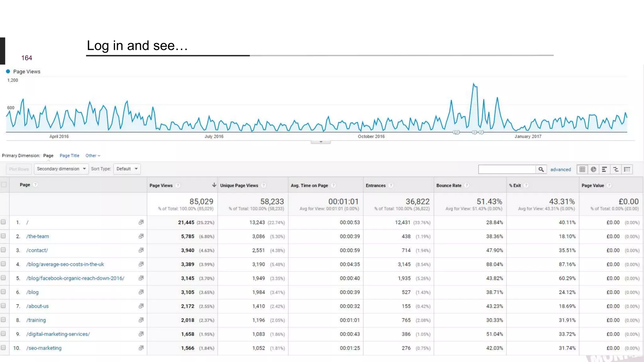Open the Sort Type Default dropdown

(x=127, y=169)
